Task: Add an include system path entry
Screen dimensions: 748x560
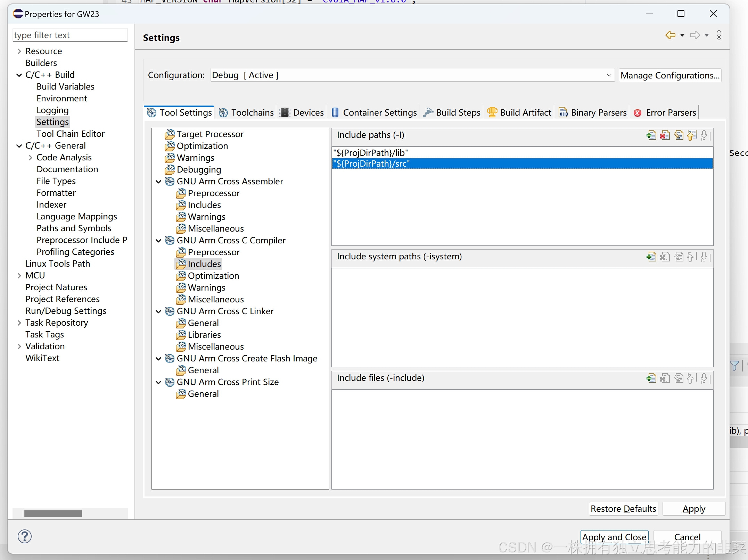Action: click(x=651, y=257)
